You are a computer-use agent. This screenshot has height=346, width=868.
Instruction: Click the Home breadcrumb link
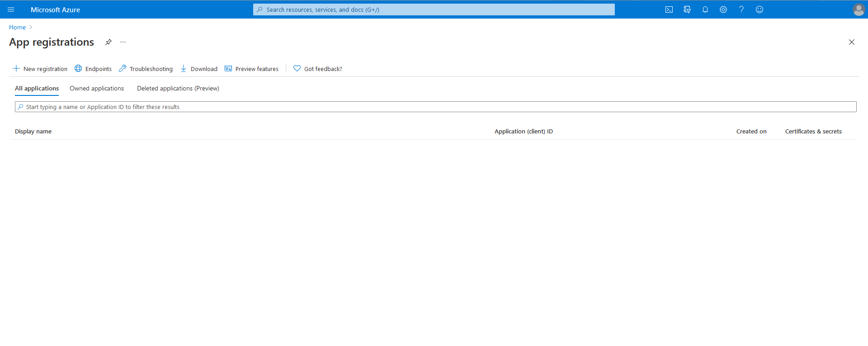point(17,27)
